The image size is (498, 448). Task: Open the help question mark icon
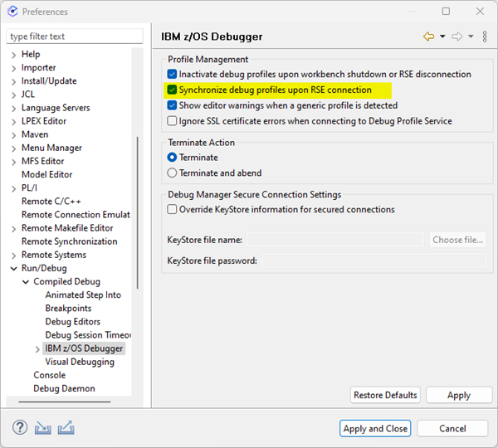tap(20, 427)
